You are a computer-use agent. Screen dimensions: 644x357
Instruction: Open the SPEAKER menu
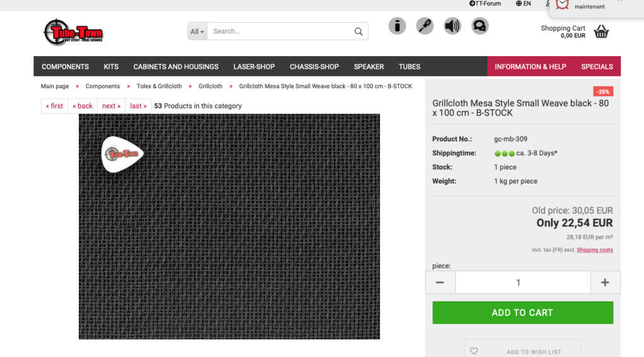pyautogui.click(x=369, y=66)
